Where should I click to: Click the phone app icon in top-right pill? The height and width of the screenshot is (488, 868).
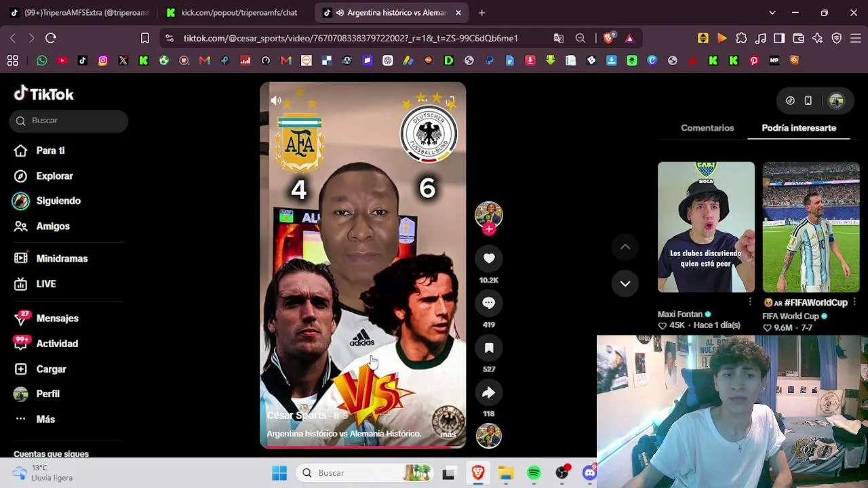(808, 101)
